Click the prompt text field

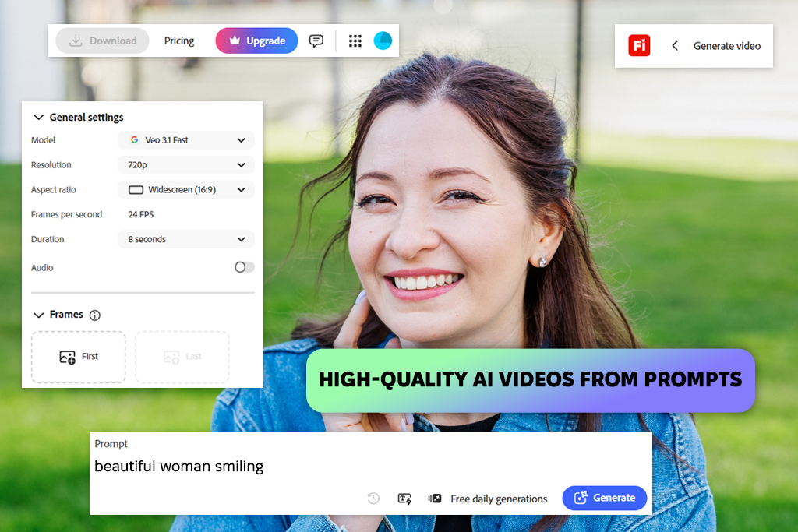click(x=370, y=467)
